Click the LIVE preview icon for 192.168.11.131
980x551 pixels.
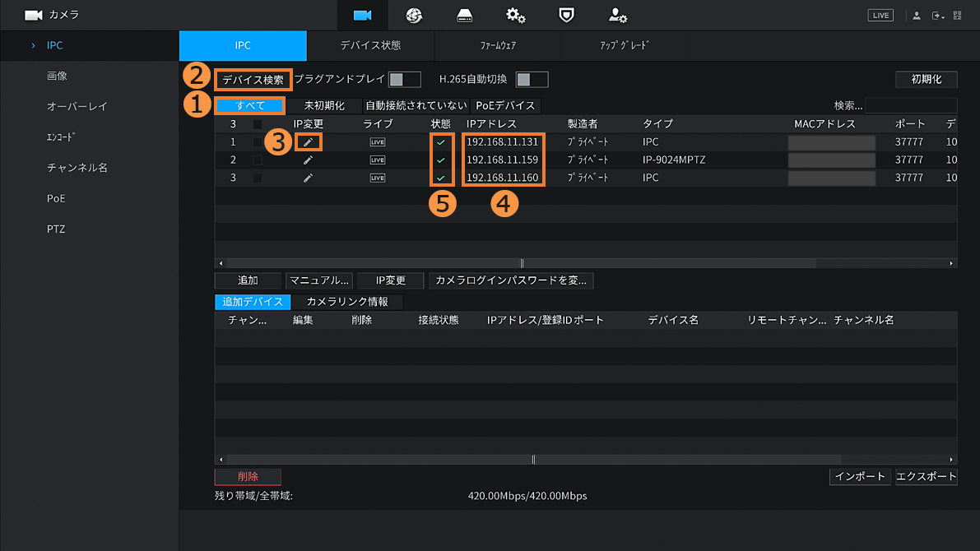(x=378, y=142)
